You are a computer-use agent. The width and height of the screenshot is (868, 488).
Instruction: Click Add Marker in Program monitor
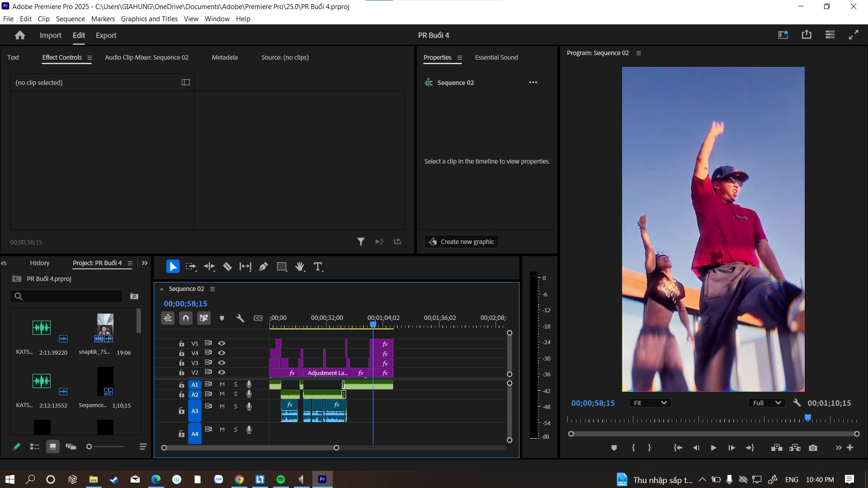(x=614, y=448)
